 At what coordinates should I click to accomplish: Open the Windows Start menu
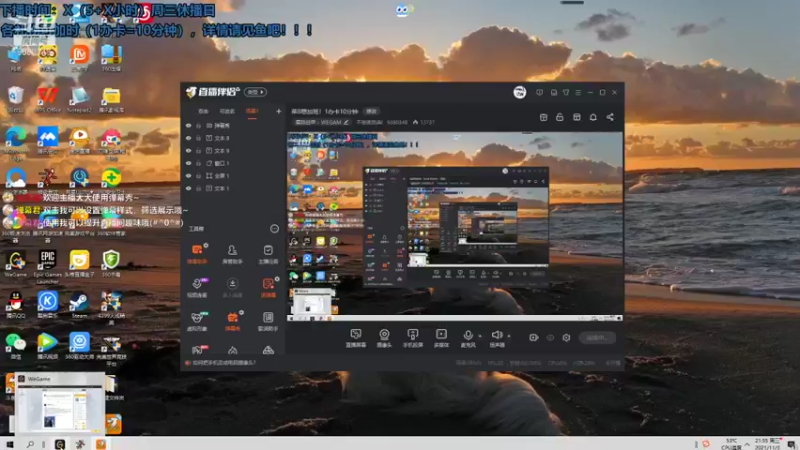pos(10,444)
